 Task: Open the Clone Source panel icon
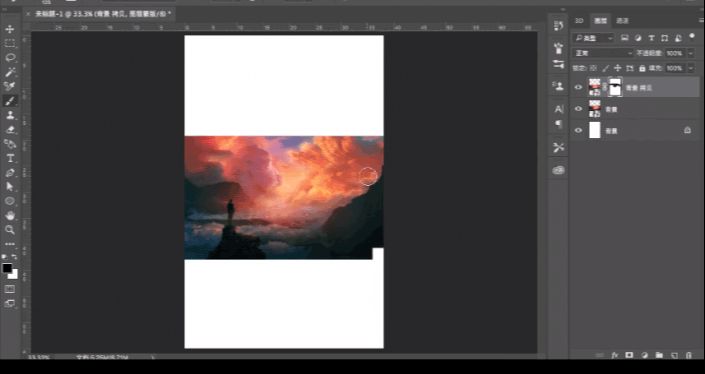tap(558, 86)
